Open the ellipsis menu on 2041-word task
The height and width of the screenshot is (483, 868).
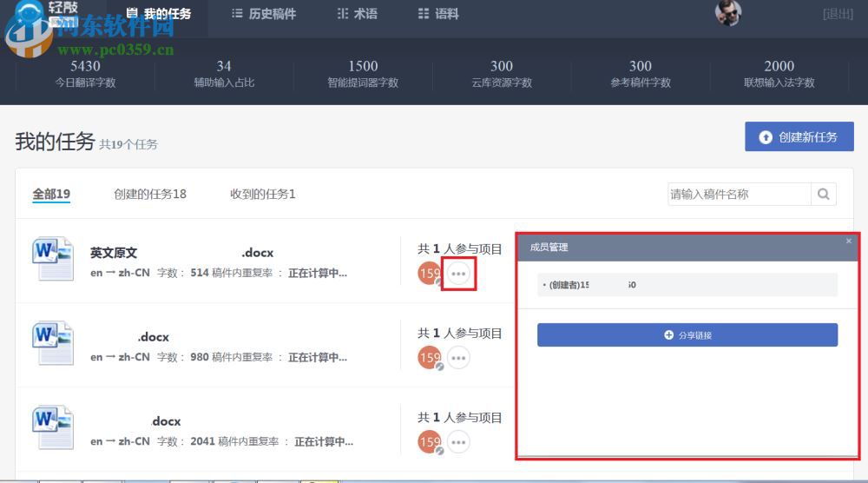tap(458, 442)
